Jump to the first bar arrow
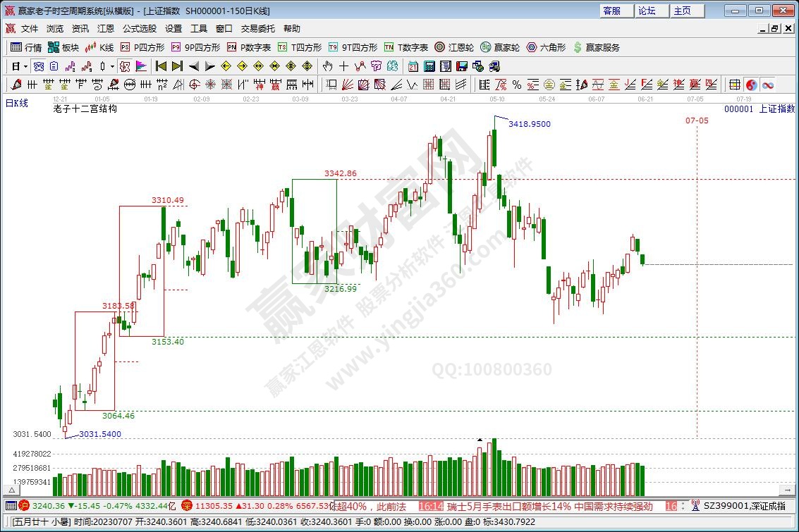The height and width of the screenshot is (532, 799). (x=161, y=66)
